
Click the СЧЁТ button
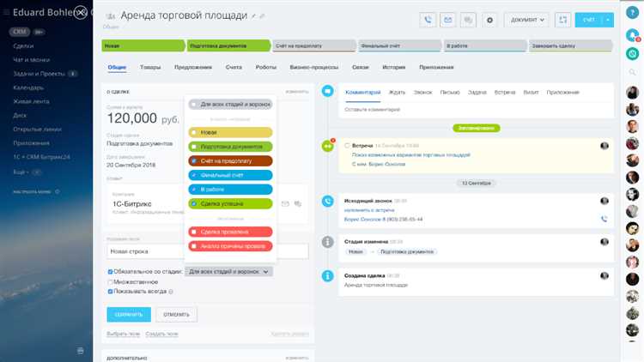pos(588,20)
